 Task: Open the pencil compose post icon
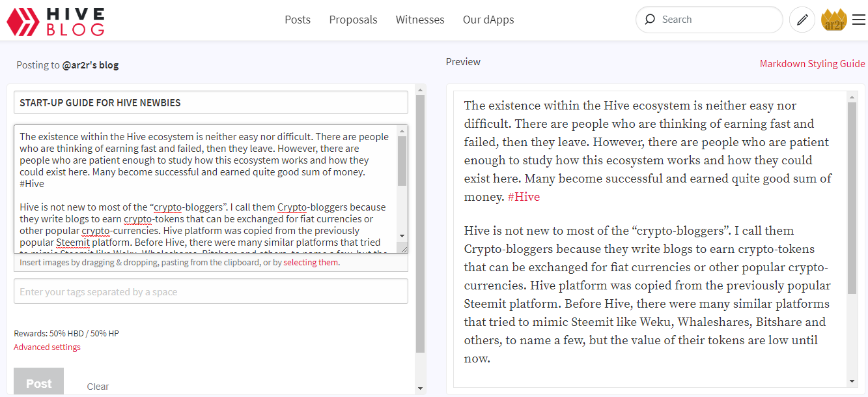(802, 20)
